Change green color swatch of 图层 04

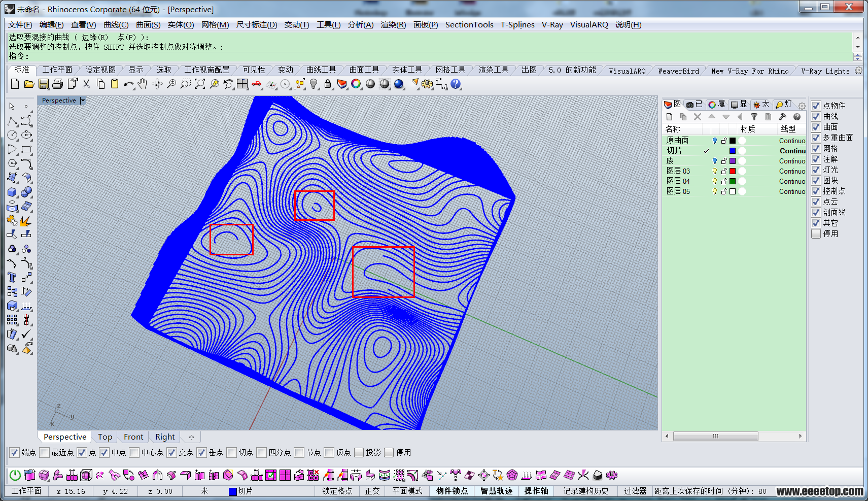(x=732, y=181)
